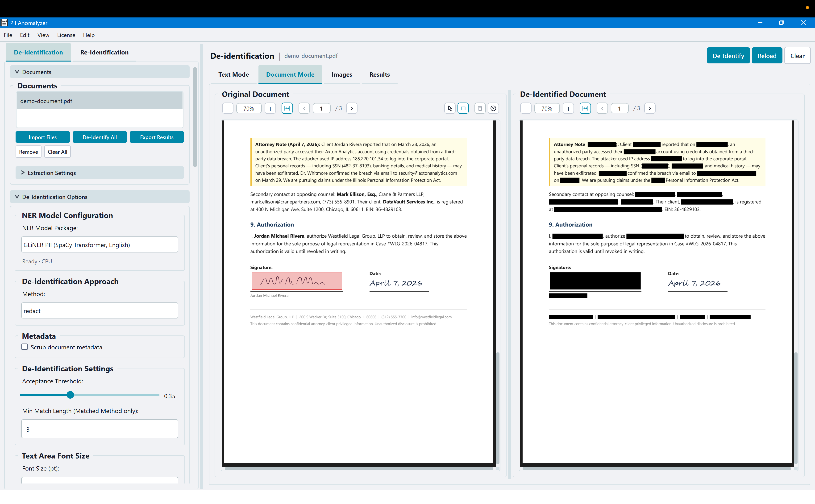Select demo-document.pdf in the Documents list
The image size is (815, 504).
point(99,101)
